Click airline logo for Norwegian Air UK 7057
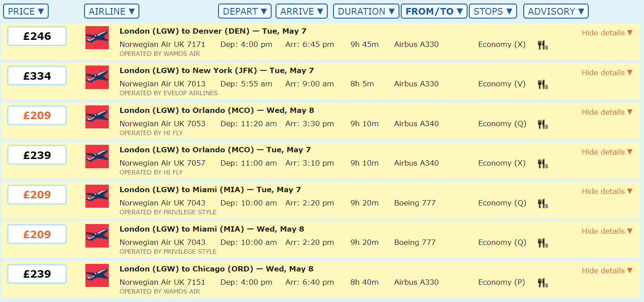This screenshot has height=302, width=644. pos(97,156)
